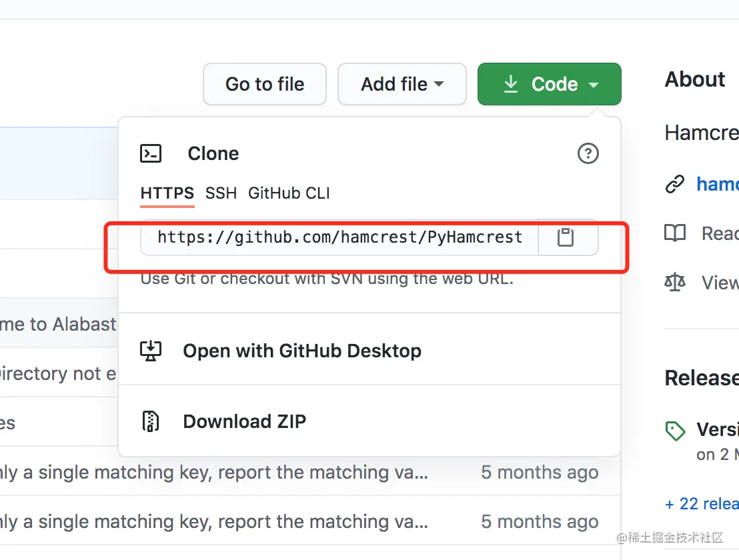The height and width of the screenshot is (560, 739).
Task: Click the terminal icon beside Clone
Action: [x=151, y=154]
